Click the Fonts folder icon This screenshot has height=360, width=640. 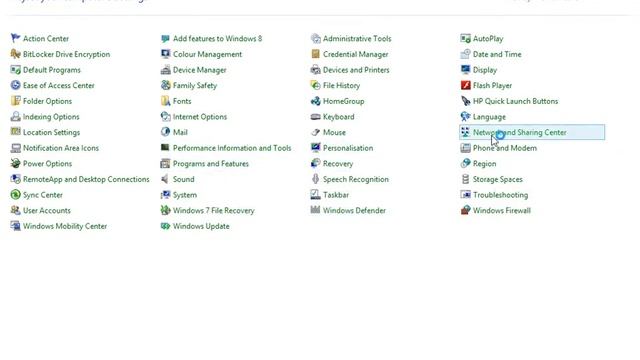point(165,101)
